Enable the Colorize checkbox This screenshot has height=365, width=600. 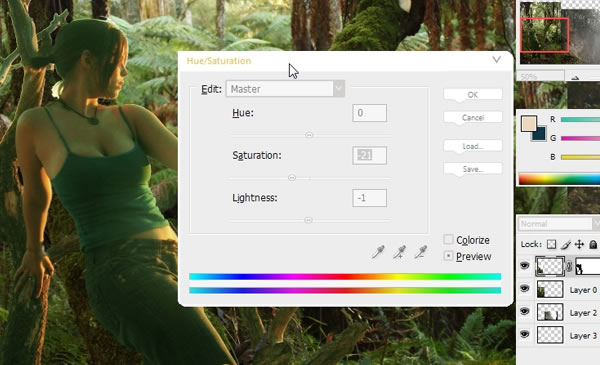[448, 240]
